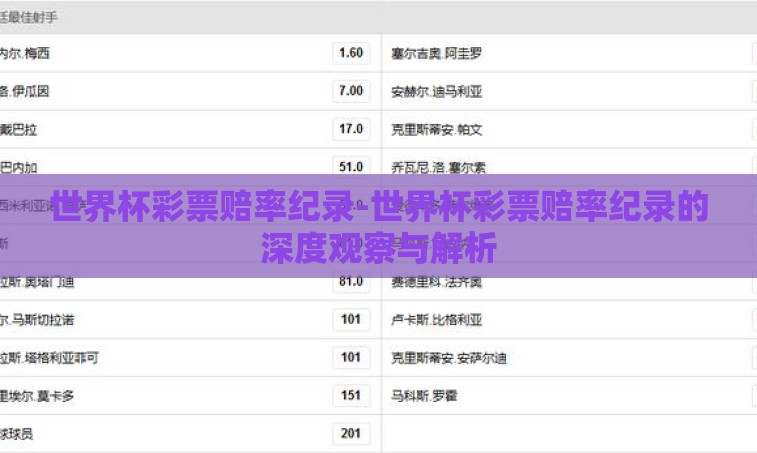Click the player name 克里斯蒂安.帕文

coord(436,129)
